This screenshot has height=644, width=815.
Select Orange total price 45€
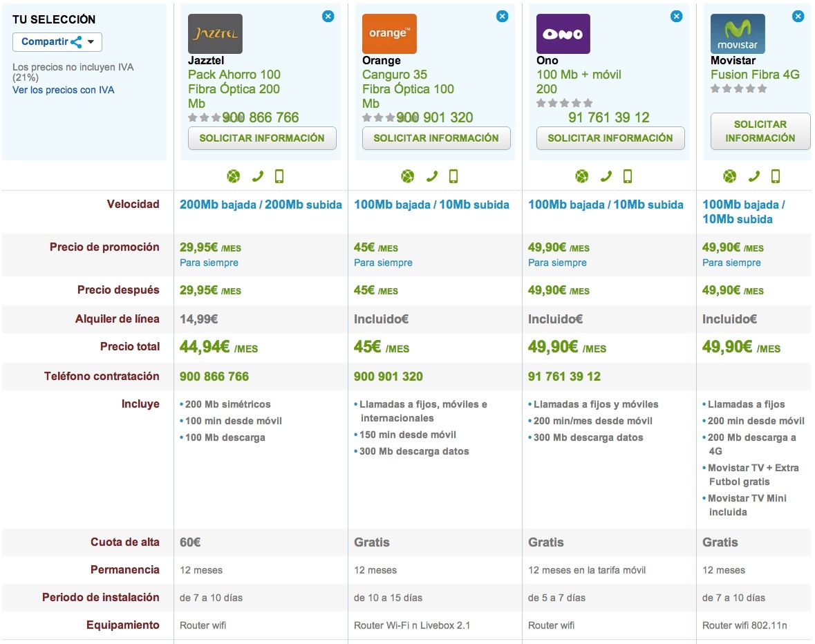[382, 346]
